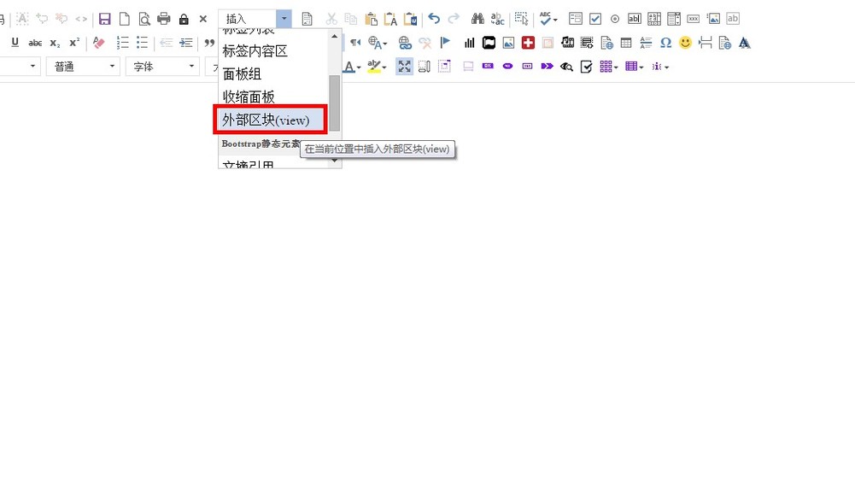
Task: Set text direction right-to-left
Action: [x=355, y=43]
